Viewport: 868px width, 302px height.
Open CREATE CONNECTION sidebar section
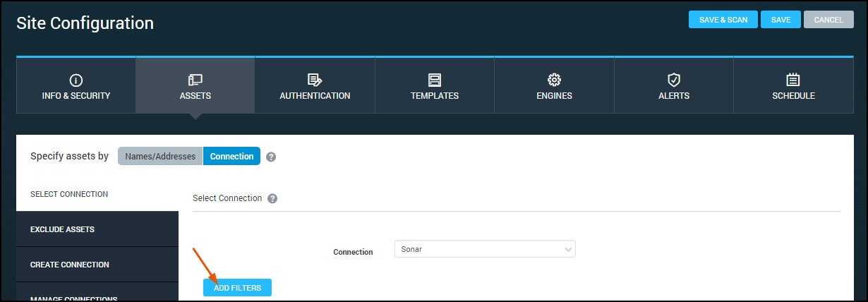97,265
